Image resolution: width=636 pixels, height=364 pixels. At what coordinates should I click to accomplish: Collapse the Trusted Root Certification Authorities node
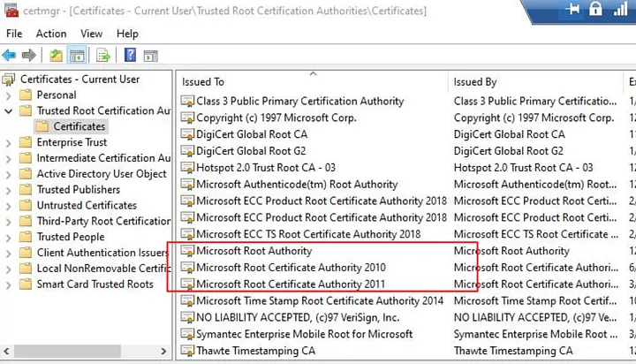[x=9, y=110]
